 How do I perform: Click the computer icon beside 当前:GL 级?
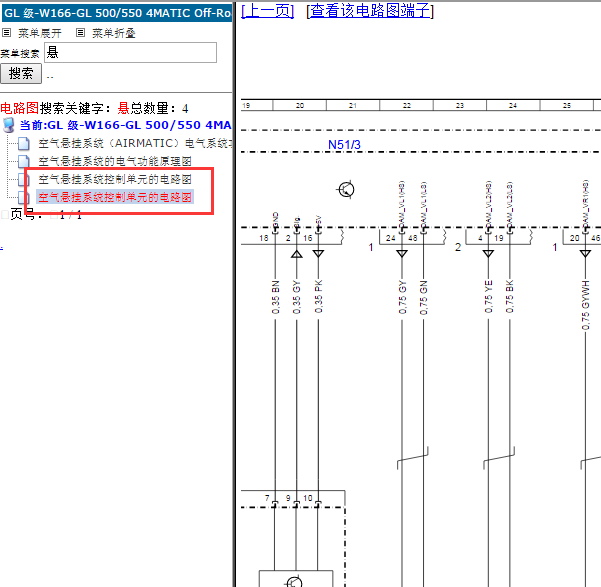[8, 125]
